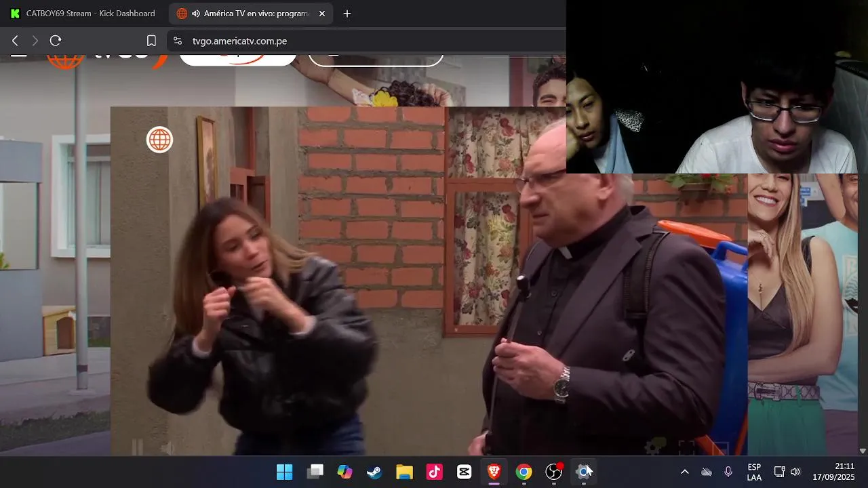Click the microphone tray icon
This screenshot has height=488, width=868.
coord(728,472)
